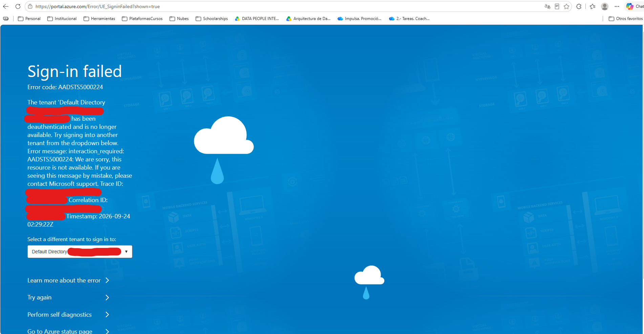The height and width of the screenshot is (334, 644).
Task: Open the Institucional bookmarks folder
Action: tap(62, 19)
